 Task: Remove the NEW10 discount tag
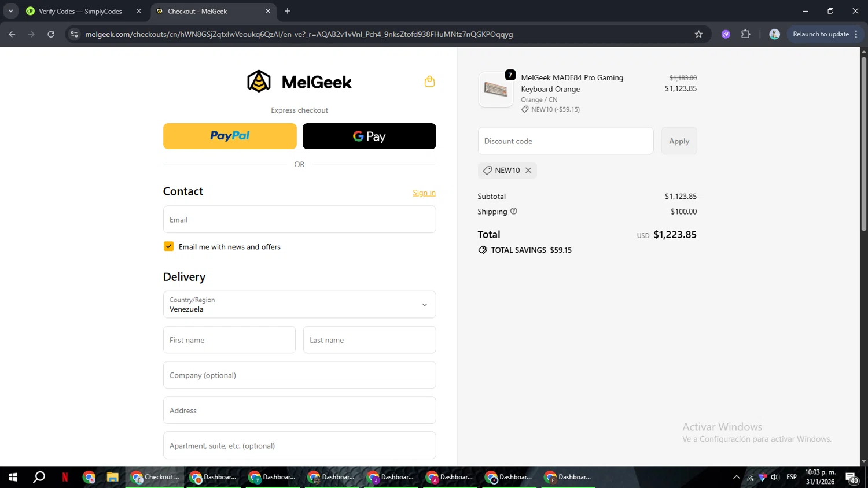[528, 171]
